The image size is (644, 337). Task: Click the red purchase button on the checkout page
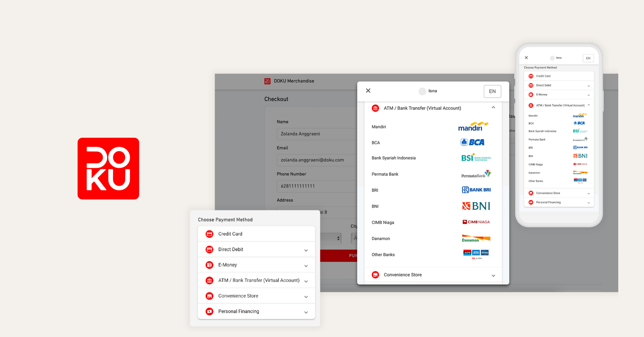339,255
